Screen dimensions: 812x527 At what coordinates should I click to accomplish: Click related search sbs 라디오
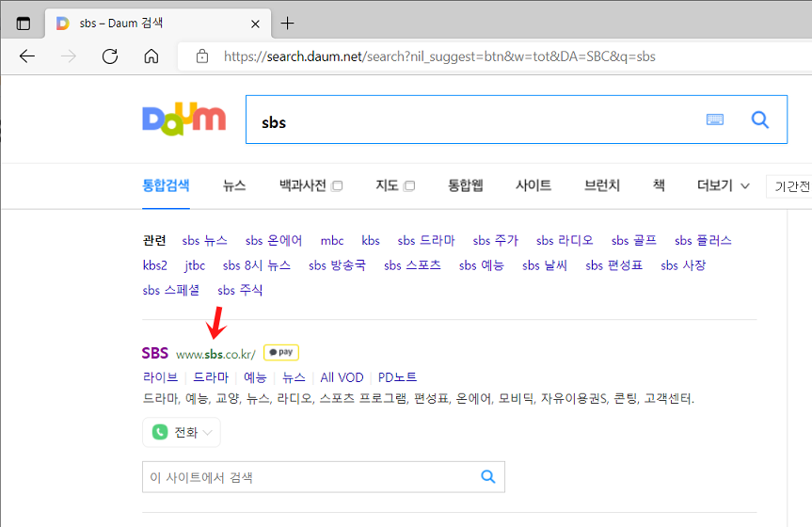(x=565, y=240)
